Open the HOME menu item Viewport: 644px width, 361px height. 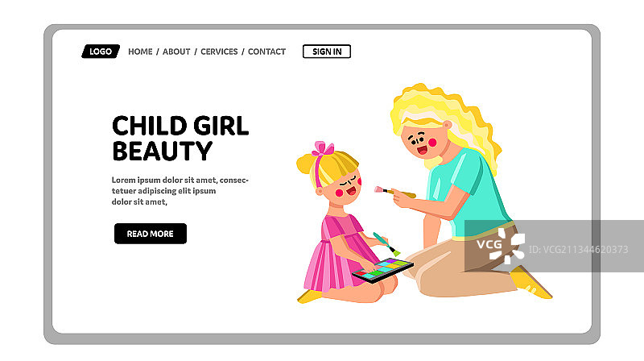point(140,52)
